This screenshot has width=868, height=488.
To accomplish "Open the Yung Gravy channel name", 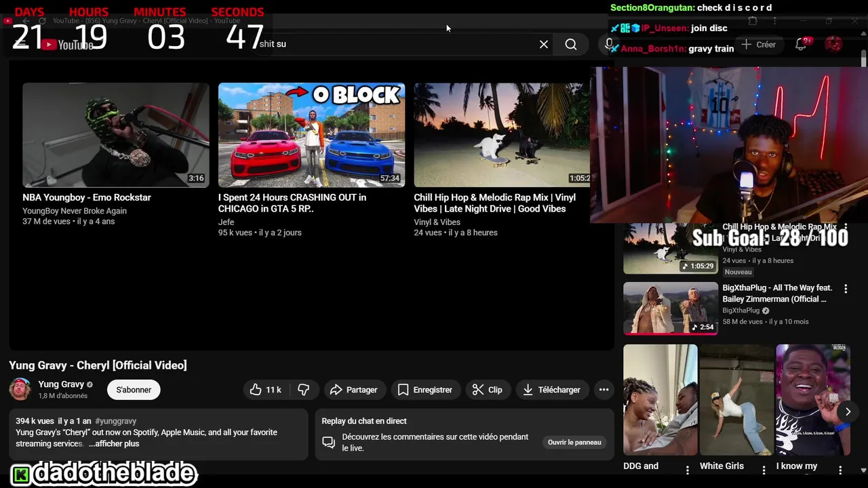I will (61, 384).
